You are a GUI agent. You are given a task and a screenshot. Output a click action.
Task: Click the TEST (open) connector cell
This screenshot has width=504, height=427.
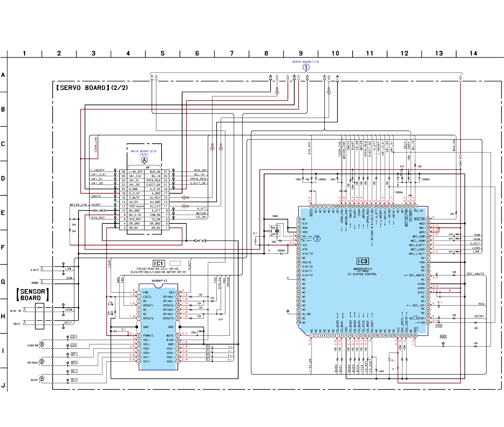[x=136, y=206]
